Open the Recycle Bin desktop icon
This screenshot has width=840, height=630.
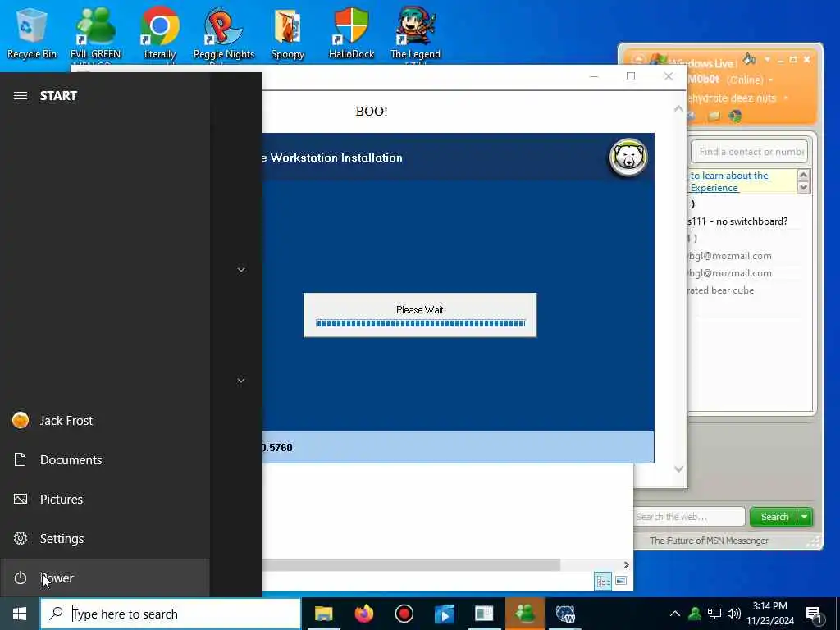pos(32,33)
